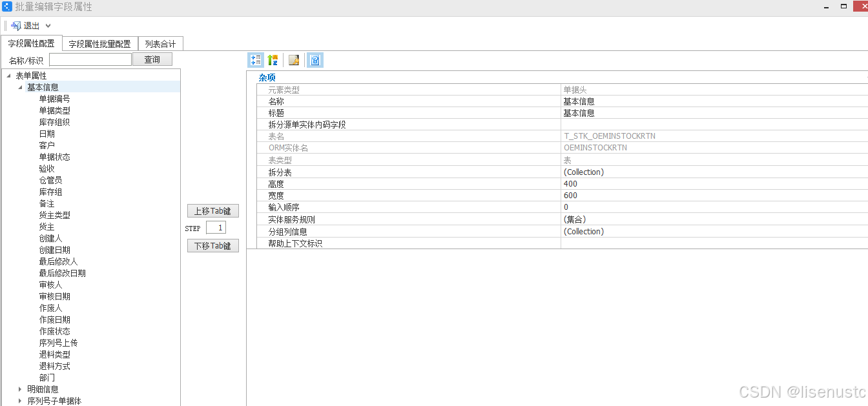The width and height of the screenshot is (868, 406).
Task: Click the 查询 button
Action: [152, 59]
